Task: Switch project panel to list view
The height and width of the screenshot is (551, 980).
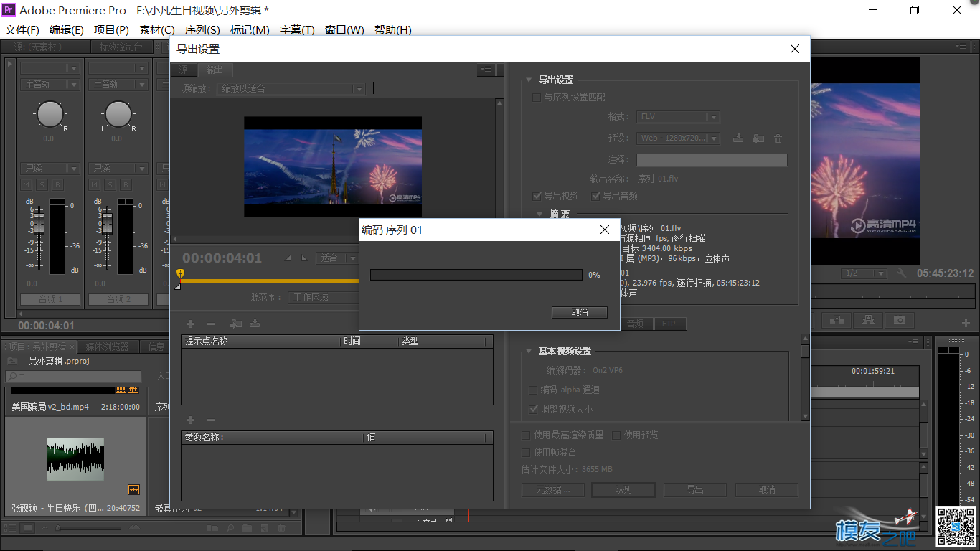Action: (x=10, y=528)
